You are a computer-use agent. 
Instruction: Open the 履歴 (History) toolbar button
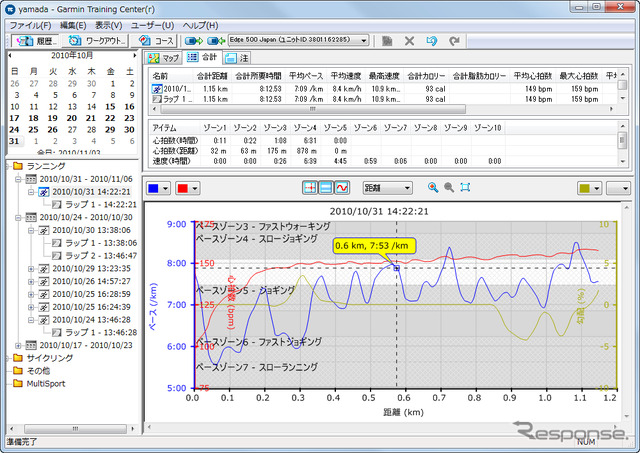tap(36, 41)
